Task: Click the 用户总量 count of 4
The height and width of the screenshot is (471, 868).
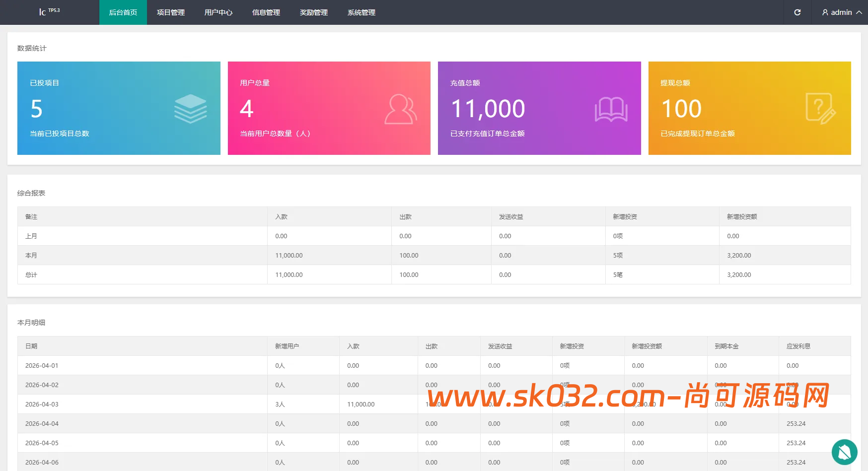Action: click(x=247, y=109)
